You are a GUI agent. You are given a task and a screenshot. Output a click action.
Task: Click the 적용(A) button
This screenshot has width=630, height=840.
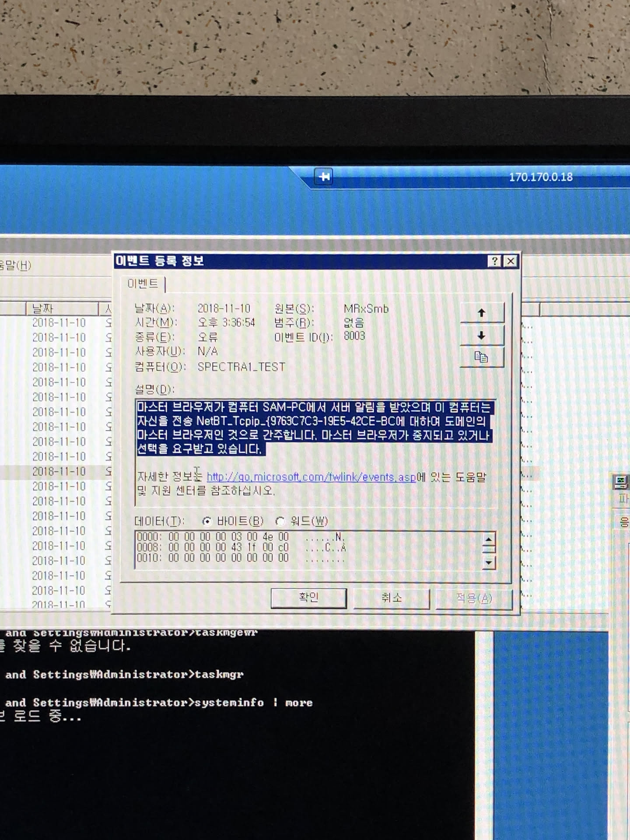[x=474, y=598]
